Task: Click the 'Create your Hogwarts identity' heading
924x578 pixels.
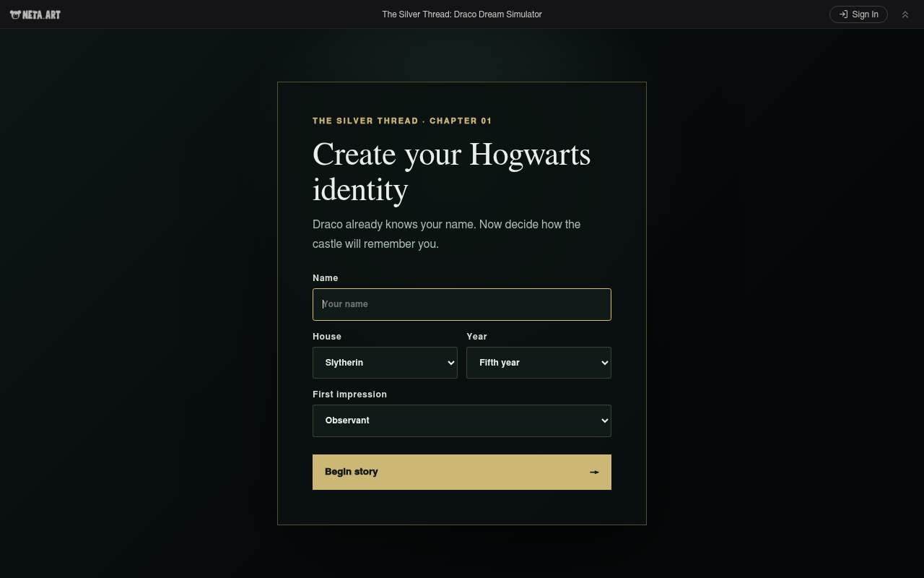Action: pos(452,172)
